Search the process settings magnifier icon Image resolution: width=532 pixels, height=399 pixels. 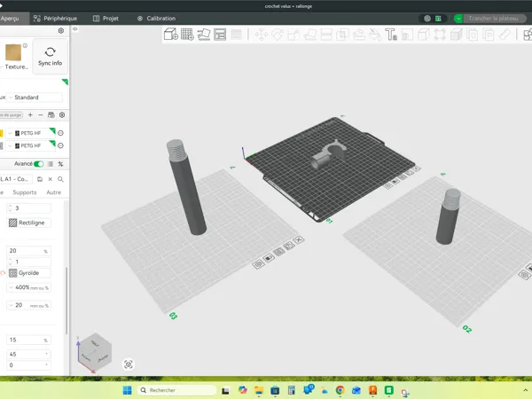pos(60,179)
